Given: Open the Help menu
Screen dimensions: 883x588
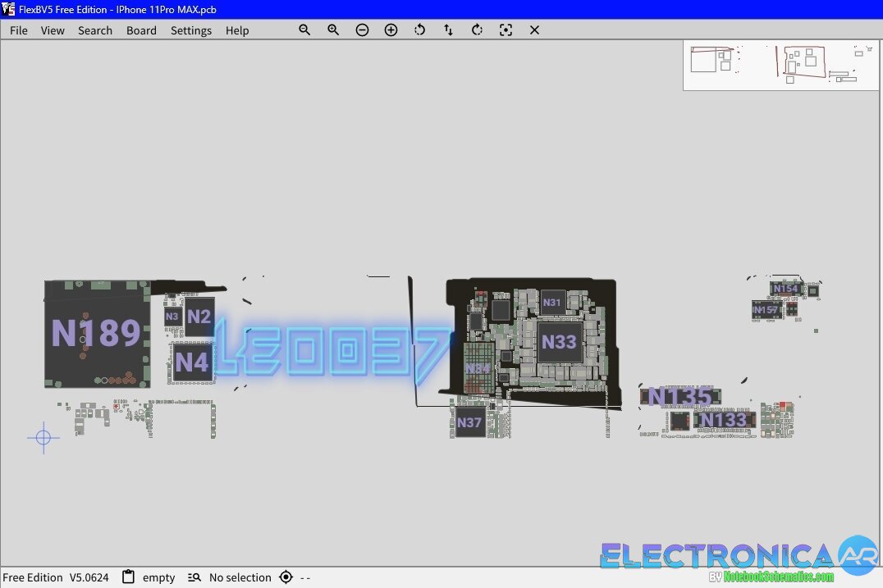Looking at the screenshot, I should point(237,30).
